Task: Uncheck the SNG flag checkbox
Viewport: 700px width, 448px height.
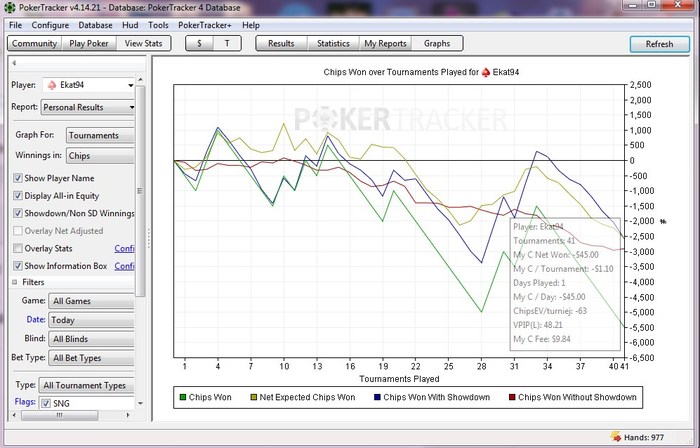Action: tap(46, 403)
